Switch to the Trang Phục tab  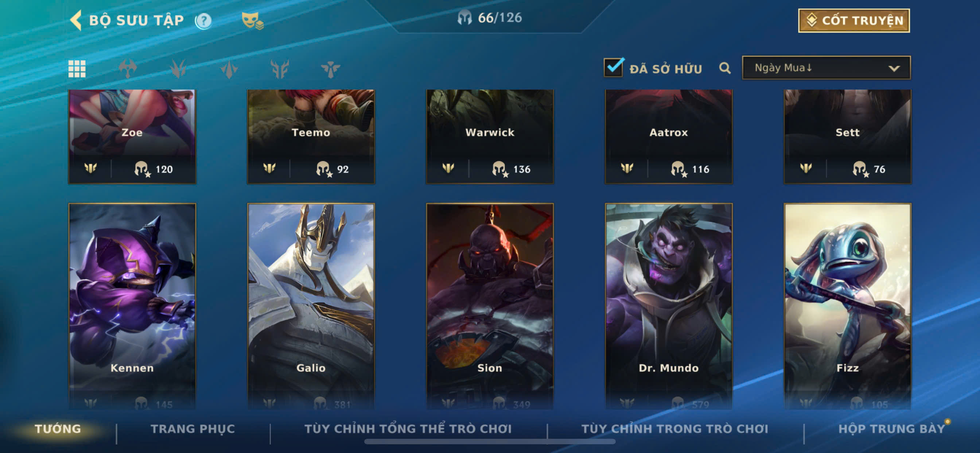[x=193, y=429]
